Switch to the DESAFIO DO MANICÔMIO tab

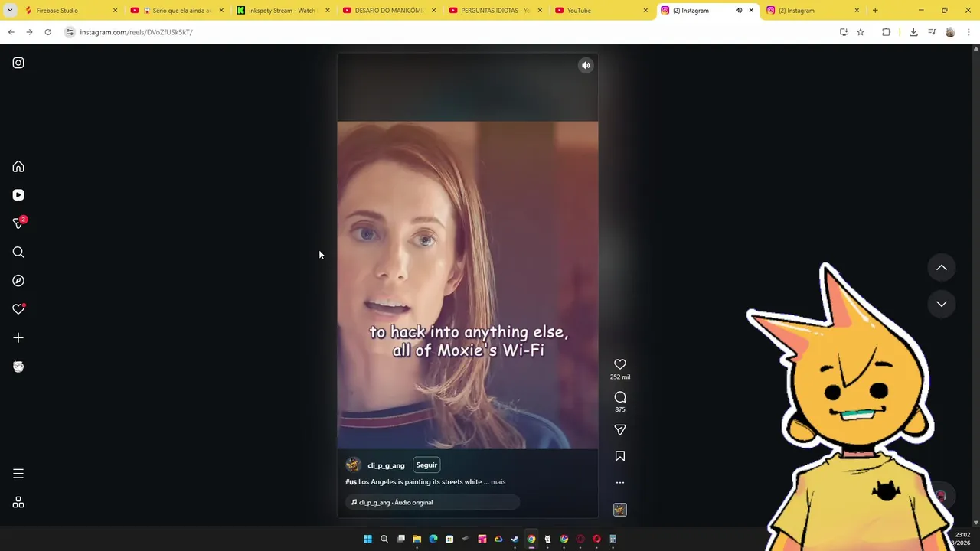click(x=387, y=11)
